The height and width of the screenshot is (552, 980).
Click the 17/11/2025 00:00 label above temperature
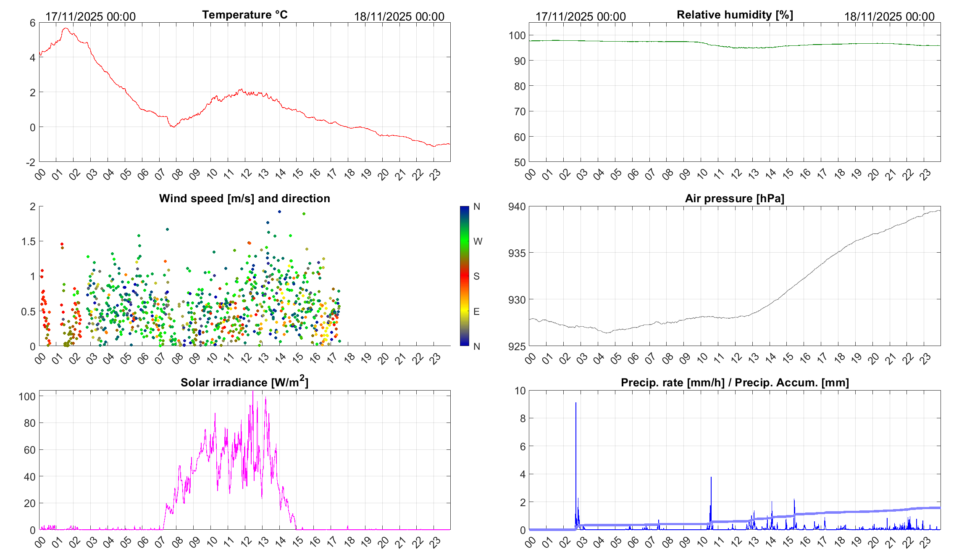tap(90, 16)
